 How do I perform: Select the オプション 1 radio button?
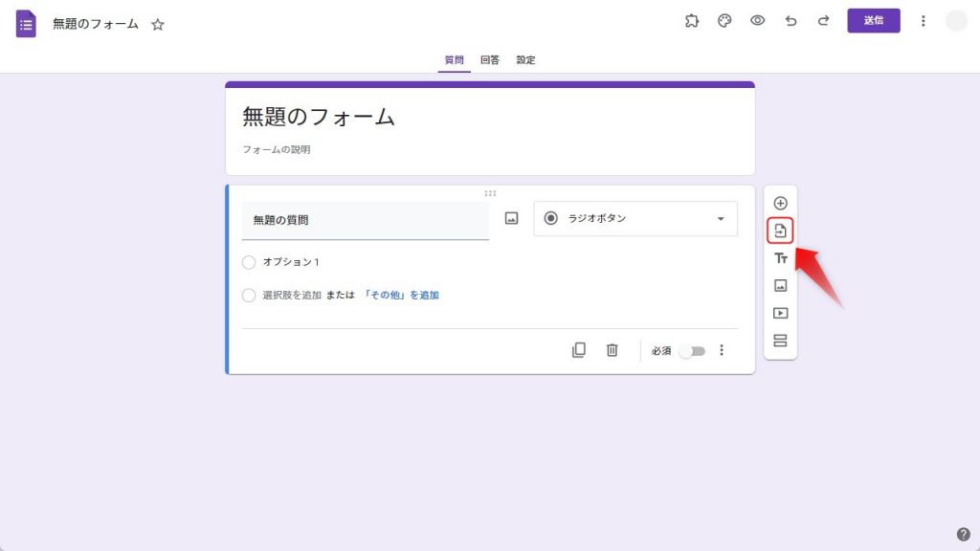[x=249, y=262]
